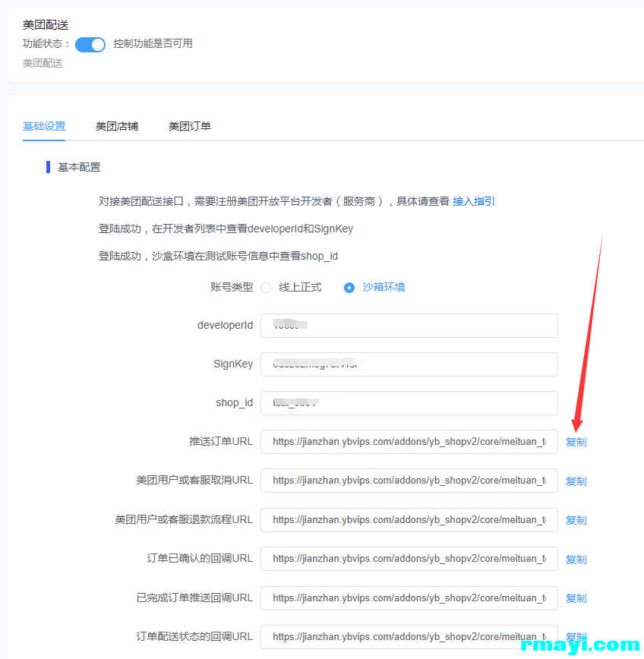Click the 基本配置 section heading
This screenshot has width=644, height=659.
79,167
